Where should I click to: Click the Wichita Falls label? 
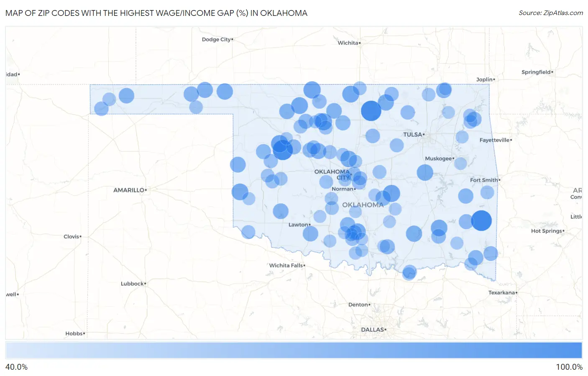coord(286,266)
